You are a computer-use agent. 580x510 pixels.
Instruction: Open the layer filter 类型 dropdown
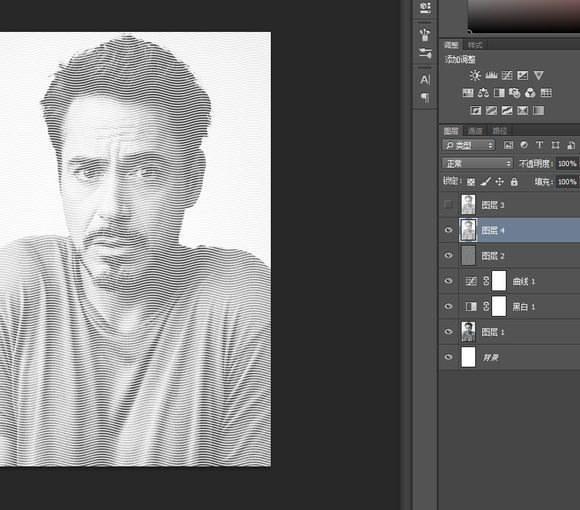pos(468,145)
